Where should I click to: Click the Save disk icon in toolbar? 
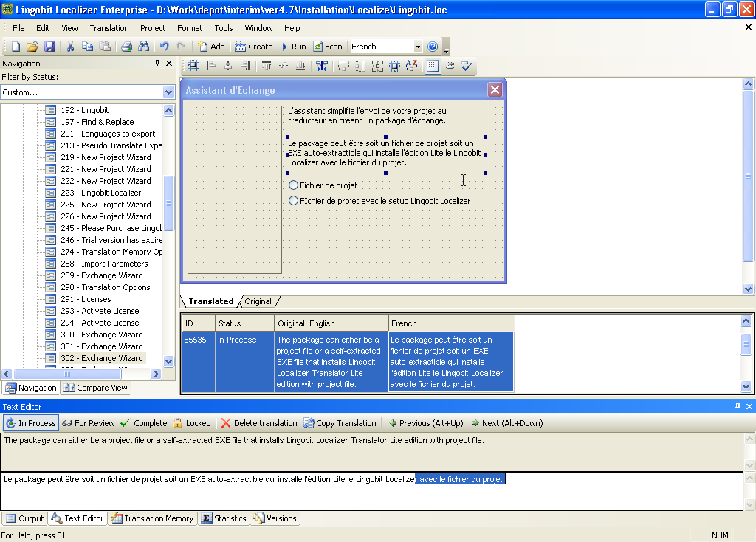(49, 47)
